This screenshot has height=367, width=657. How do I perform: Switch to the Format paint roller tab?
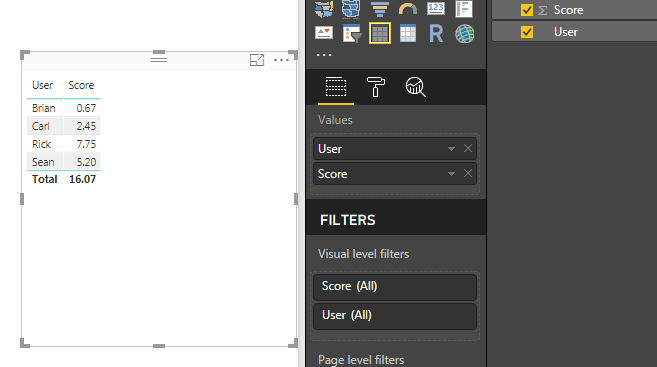pos(375,87)
